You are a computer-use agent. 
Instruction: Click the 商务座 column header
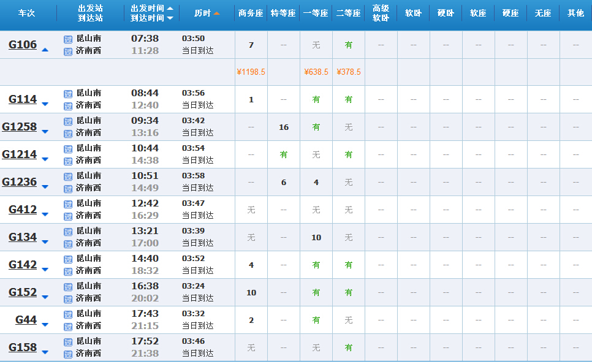pyautogui.click(x=251, y=13)
